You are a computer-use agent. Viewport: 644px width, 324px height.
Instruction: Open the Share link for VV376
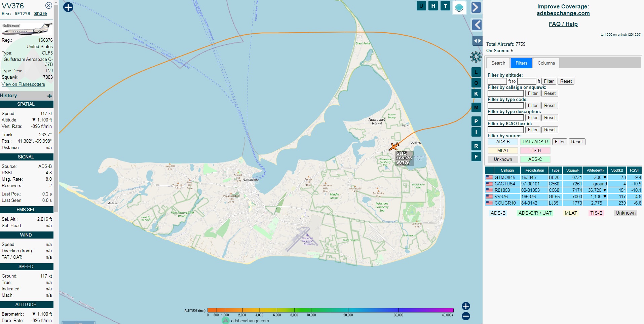tap(40, 14)
